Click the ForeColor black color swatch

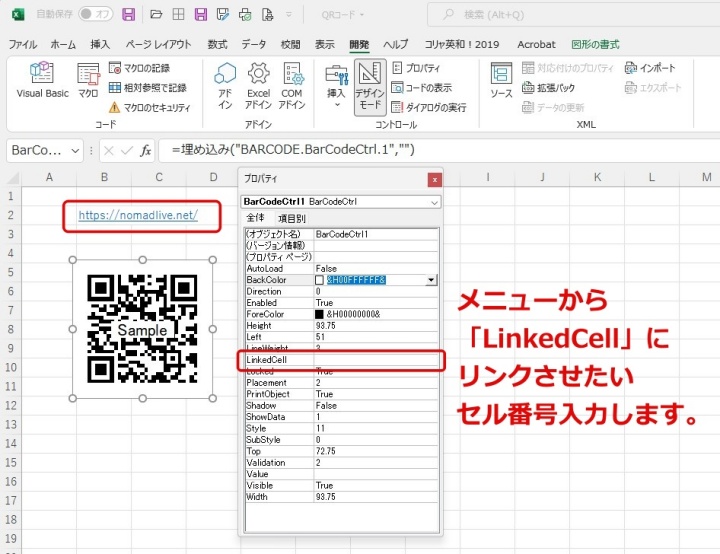(319, 314)
